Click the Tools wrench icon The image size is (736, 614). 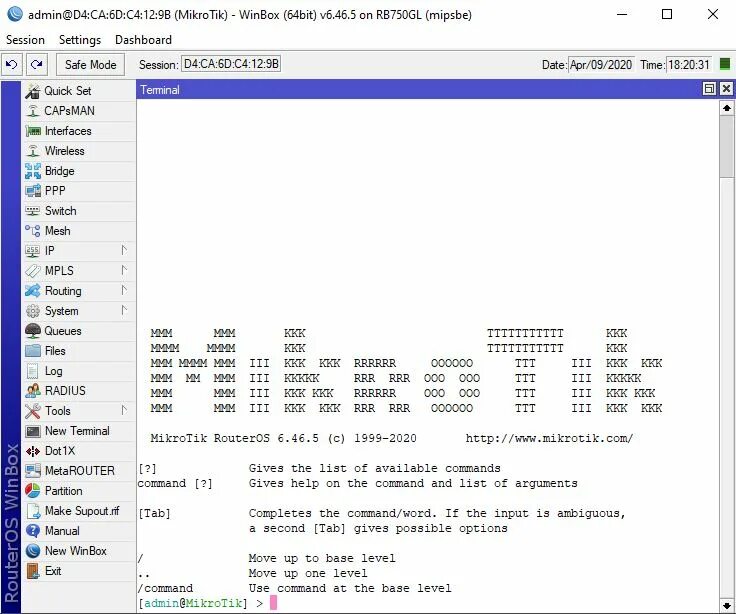(x=32, y=411)
